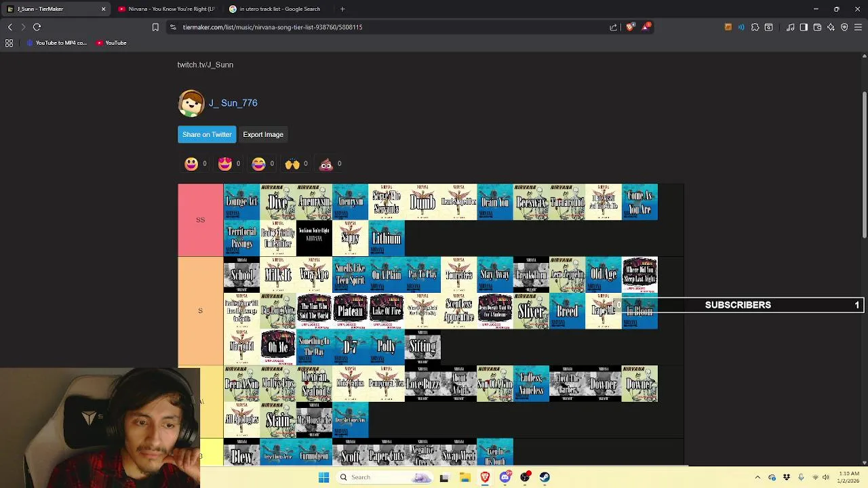The height and width of the screenshot is (488, 868).
Task: Open the media control music note icon
Action: (x=791, y=27)
